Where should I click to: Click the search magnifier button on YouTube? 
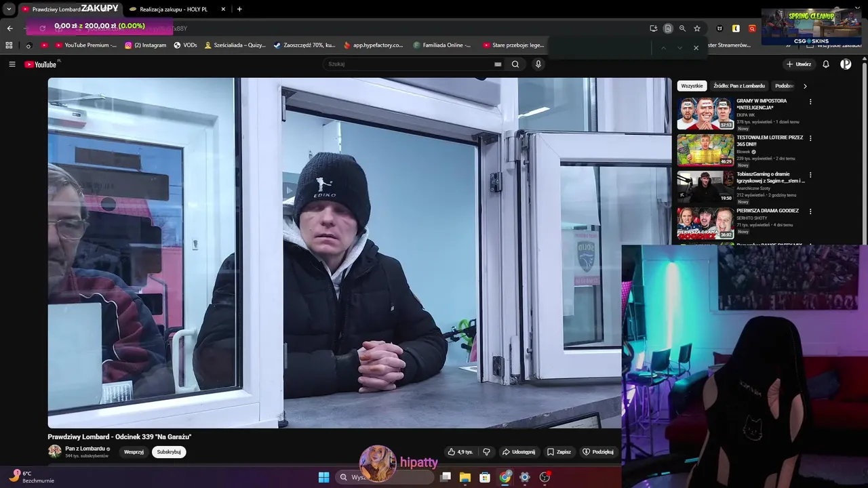[x=515, y=64]
